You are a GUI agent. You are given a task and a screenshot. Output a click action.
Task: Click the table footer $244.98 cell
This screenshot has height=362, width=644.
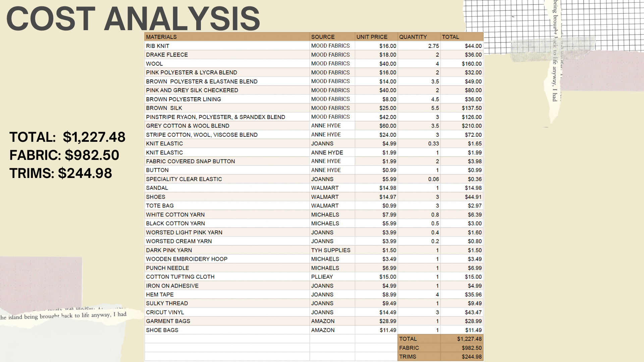click(462, 357)
